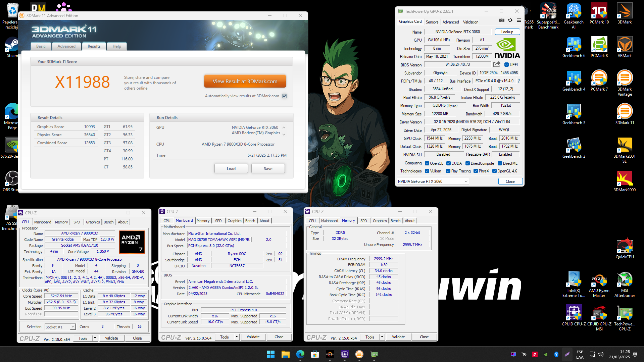644x362 pixels.
Task: Click the ESP LAA language indicator
Action: (x=580, y=354)
